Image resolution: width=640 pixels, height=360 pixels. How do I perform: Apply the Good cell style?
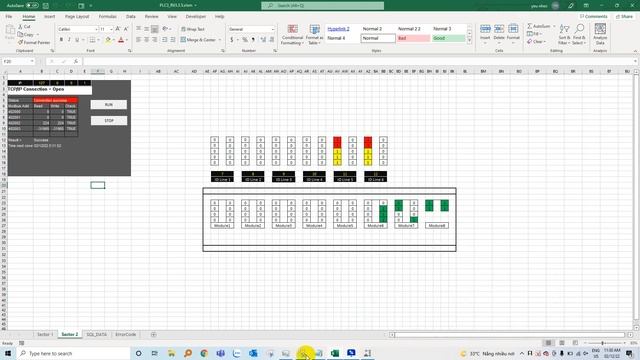coord(449,38)
